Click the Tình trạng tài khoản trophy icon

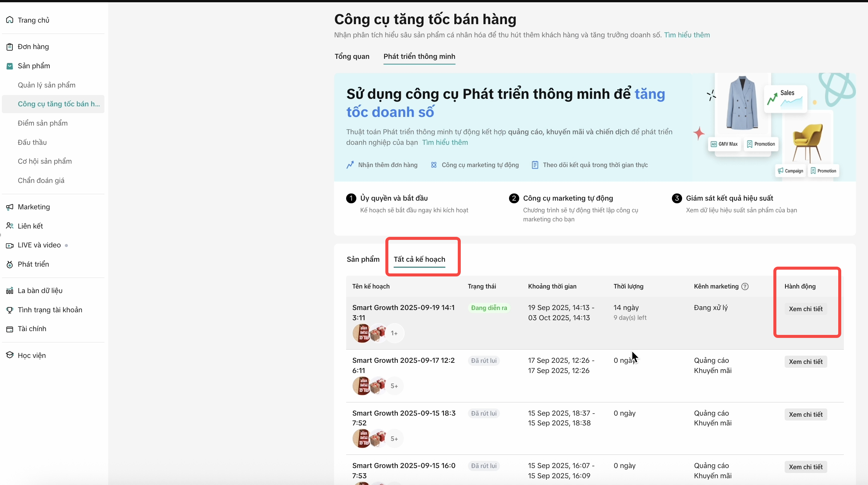pyautogui.click(x=10, y=310)
